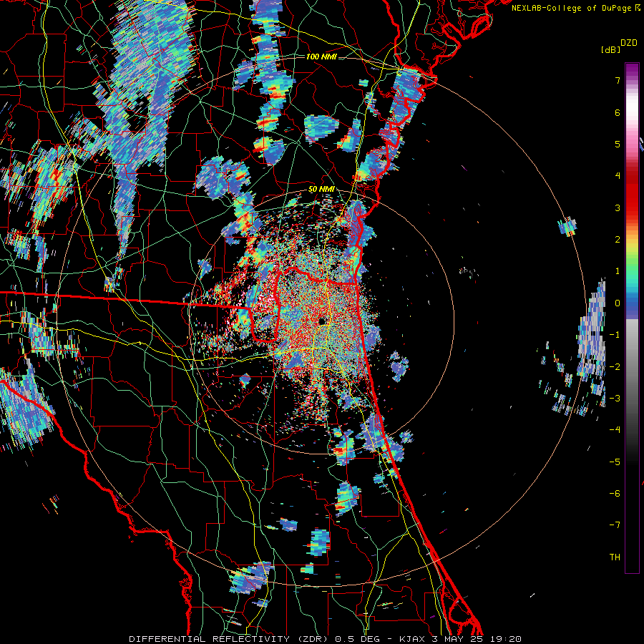
Task: Click the NEXLAB-College of DuPage watermark text
Action: point(575,8)
